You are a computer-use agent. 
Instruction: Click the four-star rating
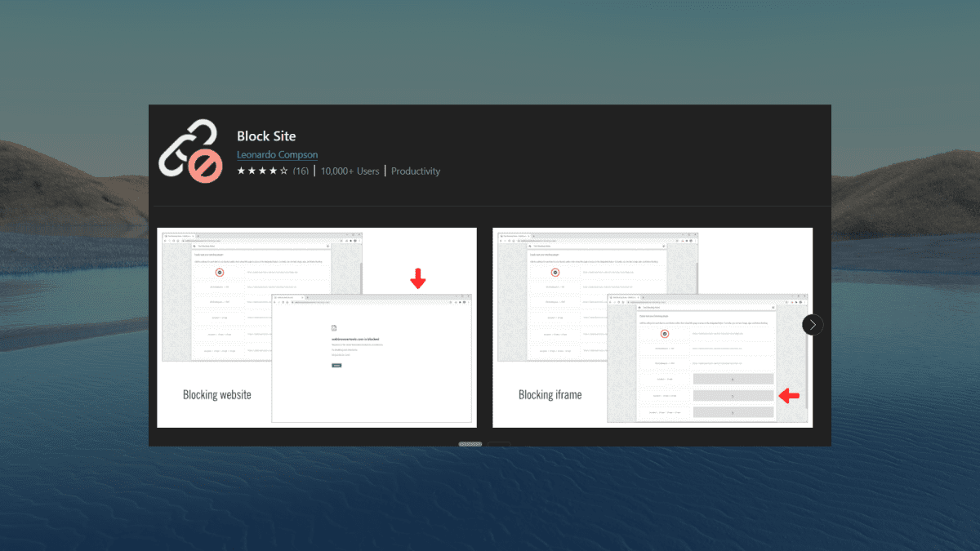pyautogui.click(x=262, y=171)
